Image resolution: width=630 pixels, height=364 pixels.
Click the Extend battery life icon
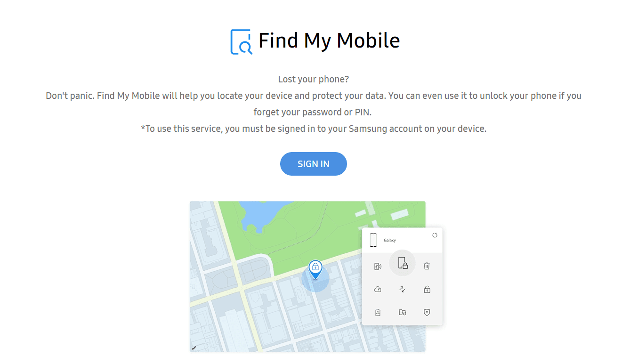(378, 312)
